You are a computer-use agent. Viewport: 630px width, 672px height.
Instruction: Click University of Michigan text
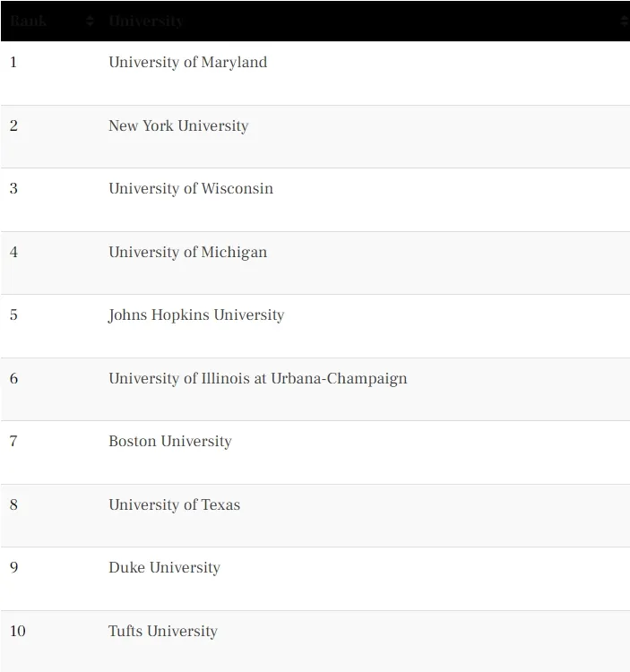(187, 252)
